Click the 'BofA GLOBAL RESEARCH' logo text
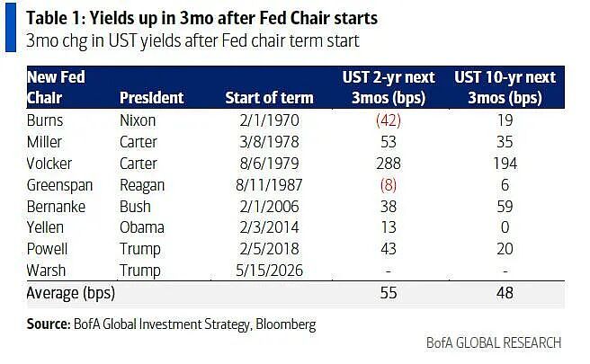This screenshot has height=364, width=590. pyautogui.click(x=494, y=343)
